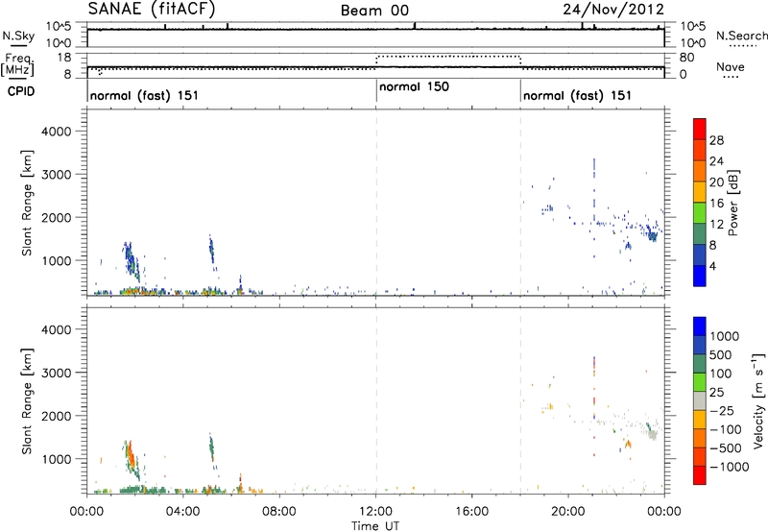Pick the orange 20–24 dB Power swatch

700,171
